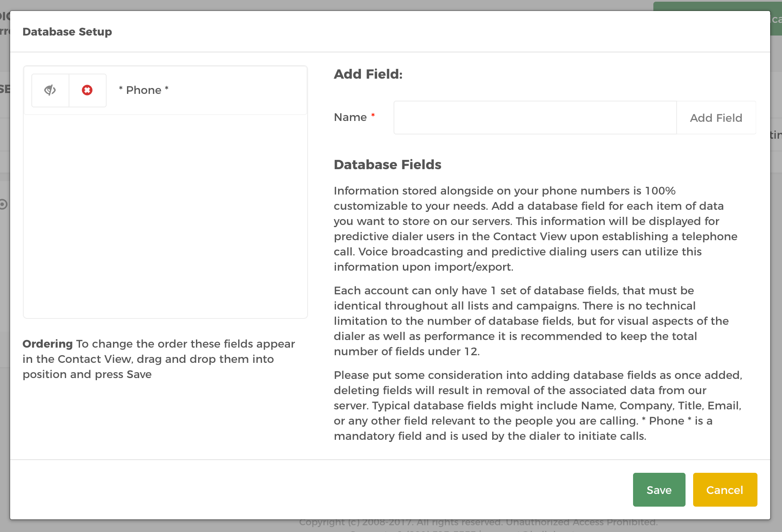782x532 pixels.
Task: Click the Database Fields heading
Action: [x=388, y=165]
